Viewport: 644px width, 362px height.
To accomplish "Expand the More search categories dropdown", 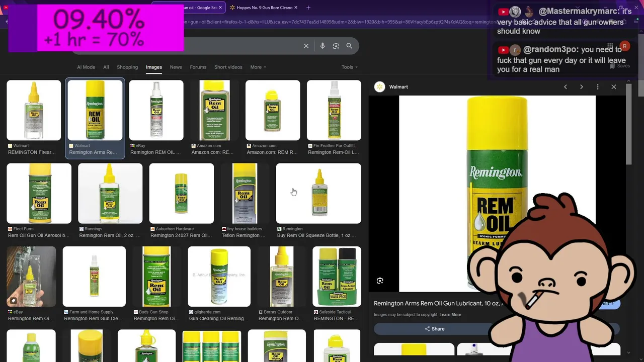I will [x=258, y=67].
